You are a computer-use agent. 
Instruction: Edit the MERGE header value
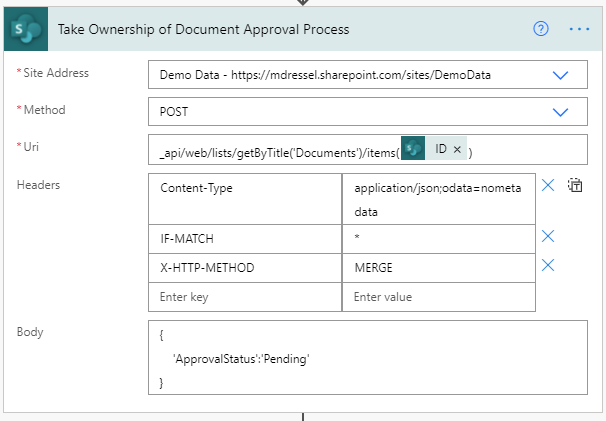439,268
